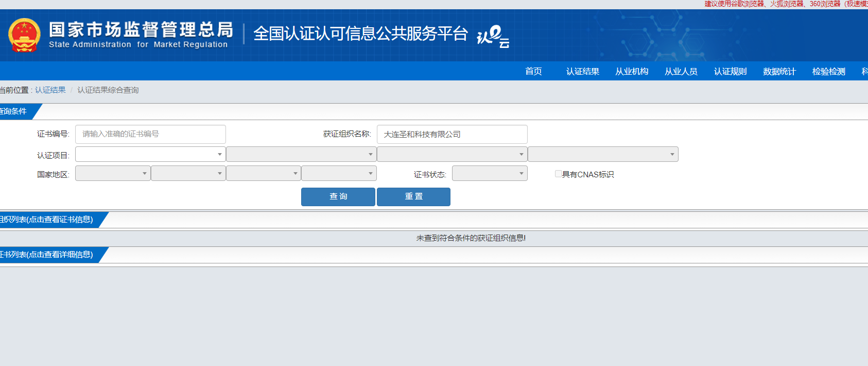Expand the fourth 认证项目 dropdown

coord(603,154)
